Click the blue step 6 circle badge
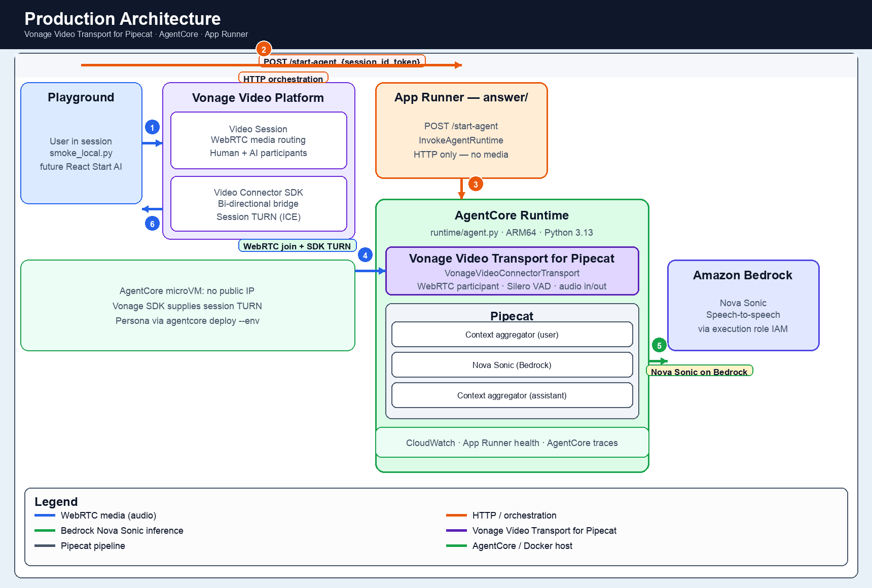The width and height of the screenshot is (872, 588). tap(152, 224)
